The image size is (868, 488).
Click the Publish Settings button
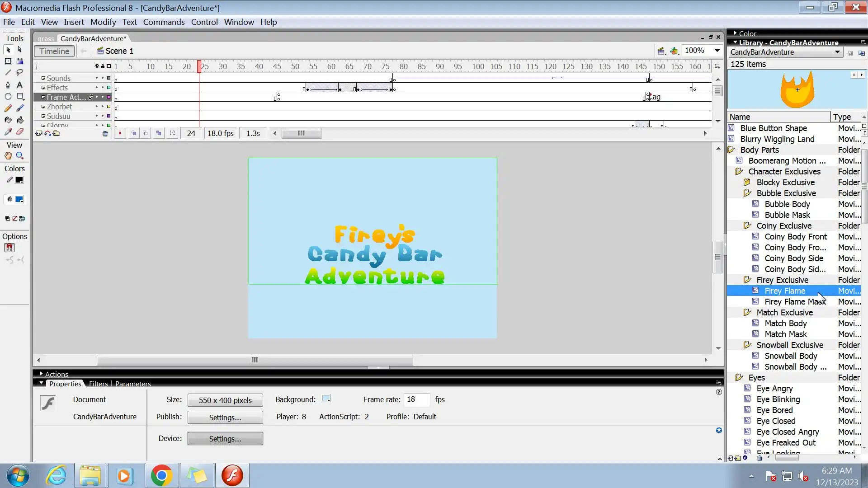coord(225,418)
